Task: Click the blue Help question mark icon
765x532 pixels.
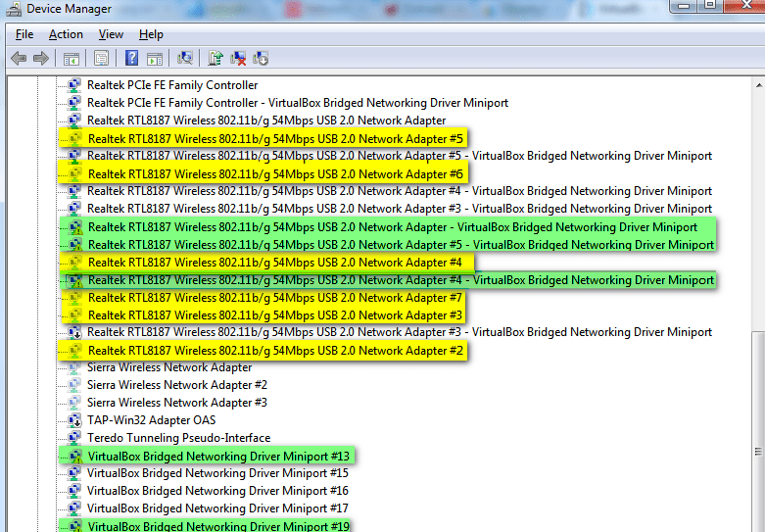Action: [131, 58]
